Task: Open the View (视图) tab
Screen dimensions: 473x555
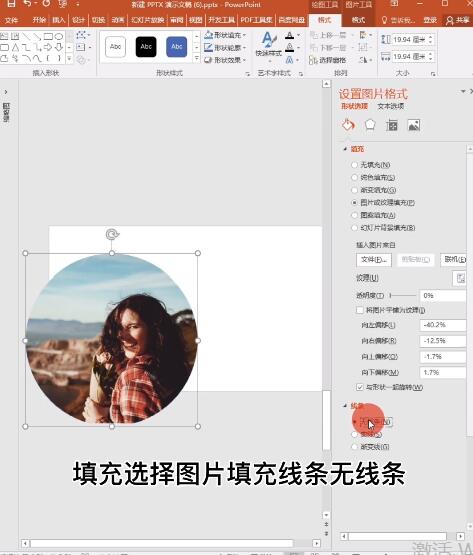Action: [x=195, y=20]
